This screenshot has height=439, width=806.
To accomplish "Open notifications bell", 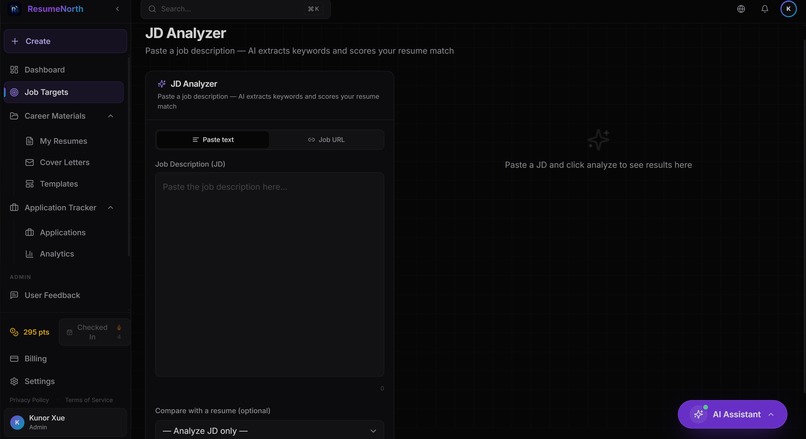I will point(765,9).
